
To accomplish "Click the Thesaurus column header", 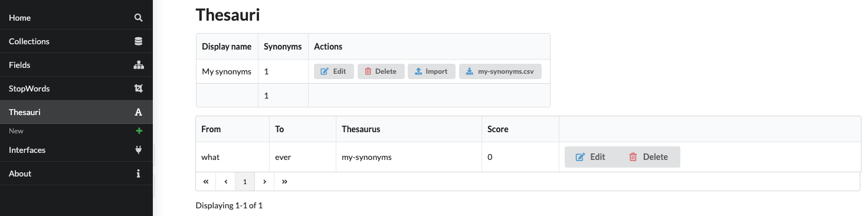I will [x=409, y=129].
